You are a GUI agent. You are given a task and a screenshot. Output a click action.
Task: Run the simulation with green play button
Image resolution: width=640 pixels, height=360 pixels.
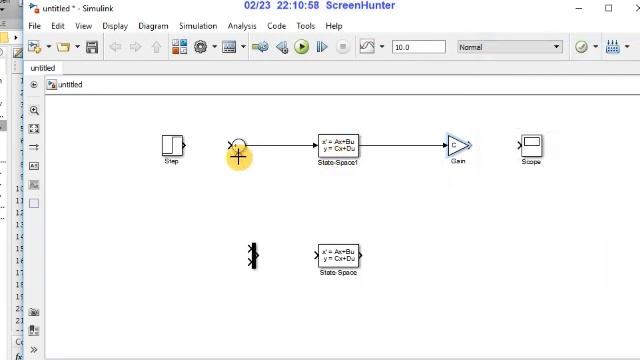coord(302,47)
